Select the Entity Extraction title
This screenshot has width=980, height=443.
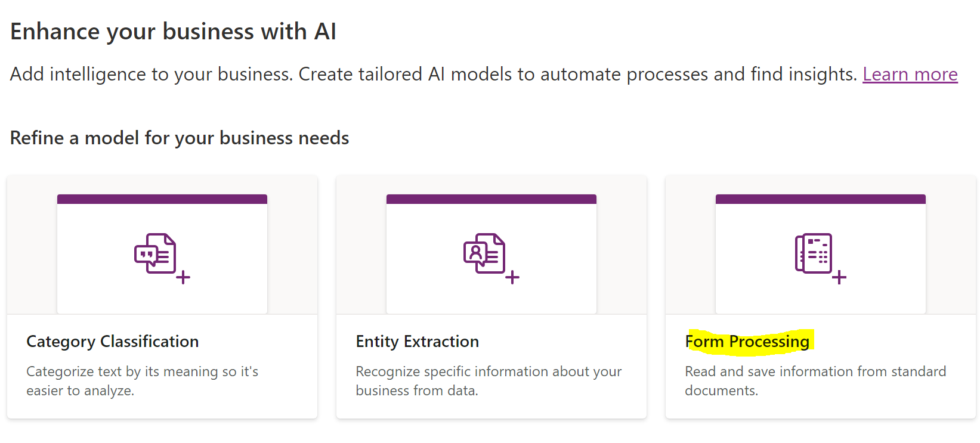418,342
